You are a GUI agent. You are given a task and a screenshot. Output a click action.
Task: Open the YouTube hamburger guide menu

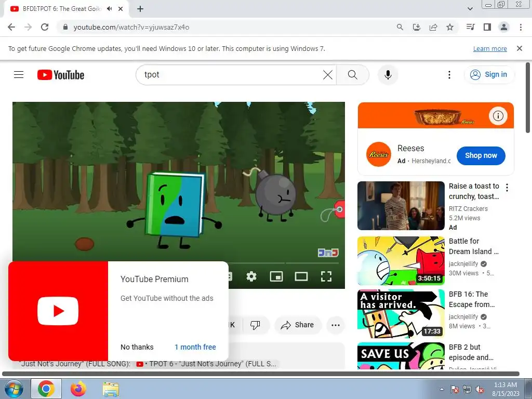(x=19, y=75)
